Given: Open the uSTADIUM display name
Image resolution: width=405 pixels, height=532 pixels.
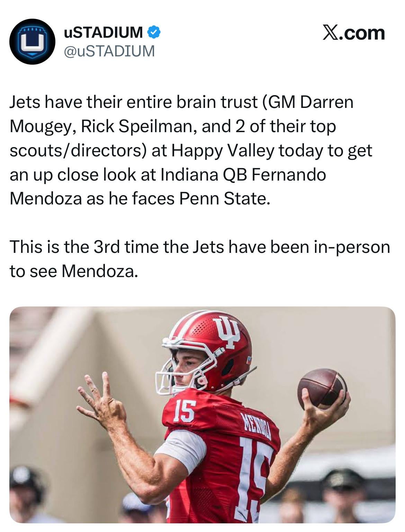Looking at the screenshot, I should click(103, 33).
